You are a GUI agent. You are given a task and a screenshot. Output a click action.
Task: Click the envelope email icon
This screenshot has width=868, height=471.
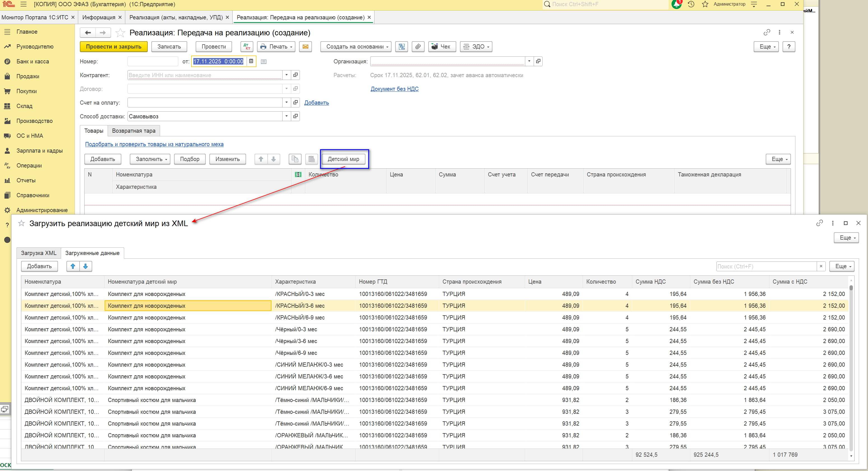[305, 47]
